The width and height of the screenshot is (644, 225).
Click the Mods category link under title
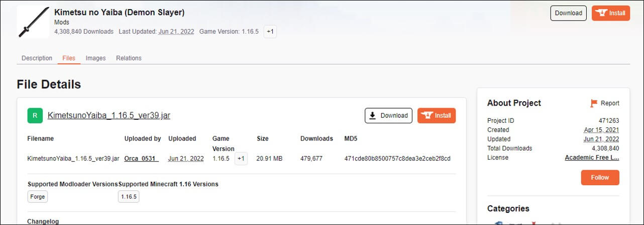(x=62, y=23)
